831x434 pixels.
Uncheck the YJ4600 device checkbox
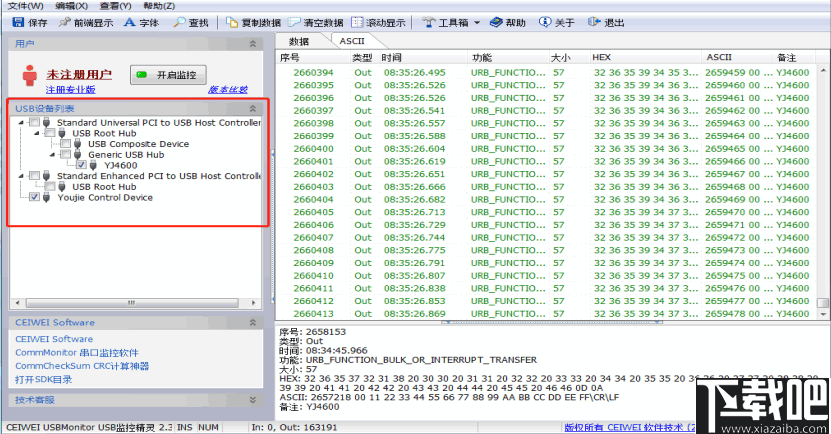point(81,165)
